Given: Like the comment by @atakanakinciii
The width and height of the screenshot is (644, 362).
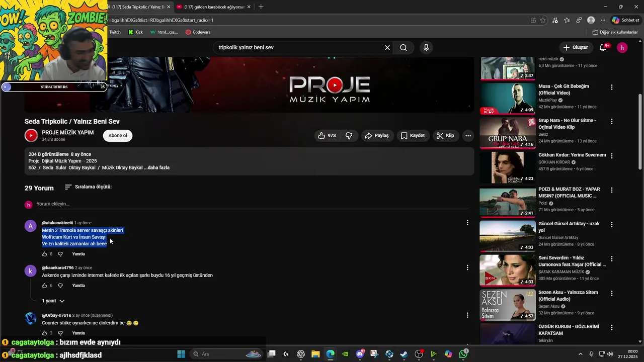Looking at the screenshot, I should pos(44,254).
